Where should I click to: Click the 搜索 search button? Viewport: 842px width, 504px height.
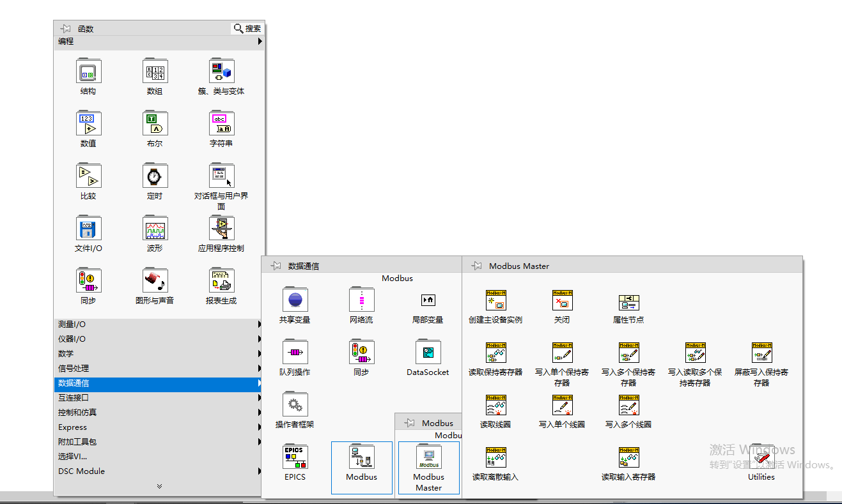point(247,28)
